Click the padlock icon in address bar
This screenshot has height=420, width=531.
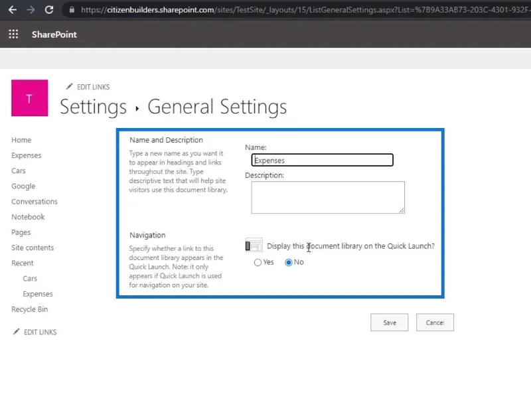pyautogui.click(x=72, y=10)
